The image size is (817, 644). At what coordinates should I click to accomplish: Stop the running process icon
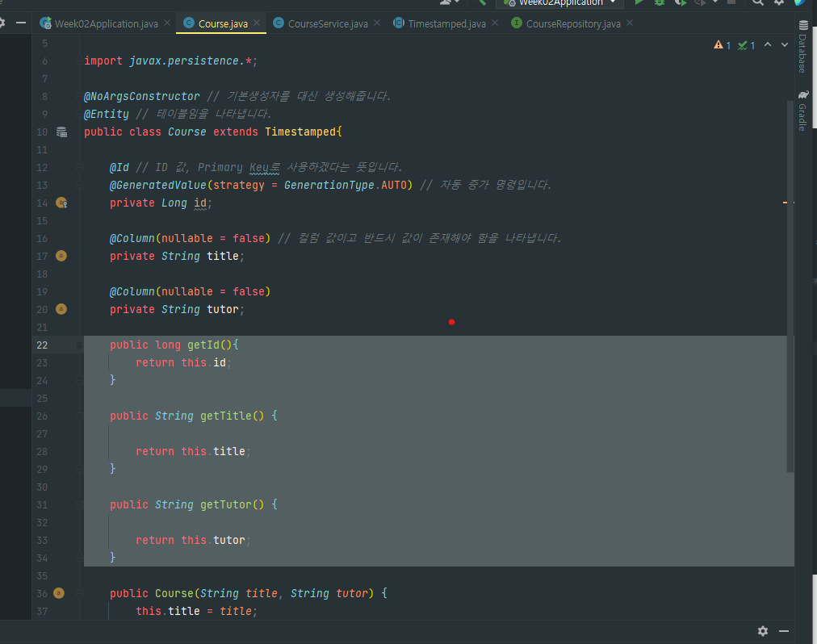click(731, 2)
